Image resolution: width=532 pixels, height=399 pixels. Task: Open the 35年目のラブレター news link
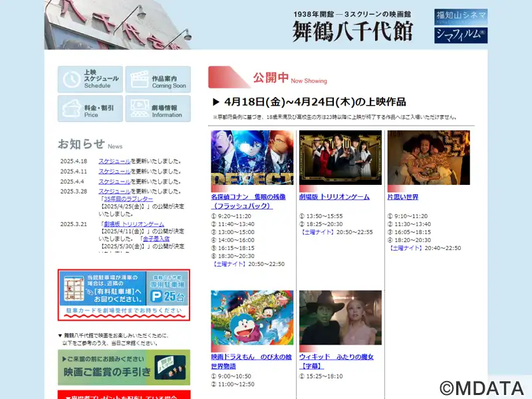click(x=128, y=199)
